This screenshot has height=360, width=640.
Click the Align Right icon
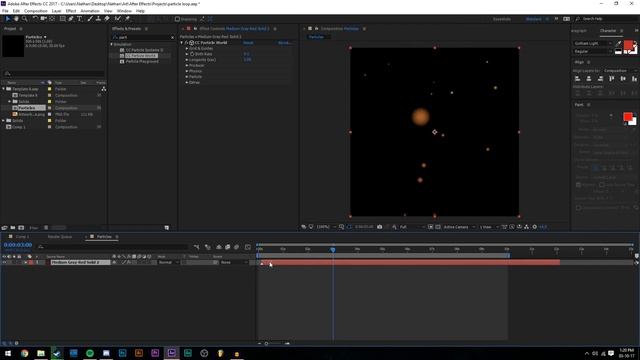[600, 79]
